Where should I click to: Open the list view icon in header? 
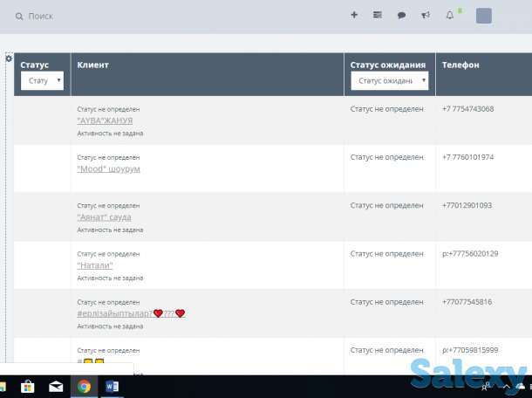point(378,15)
